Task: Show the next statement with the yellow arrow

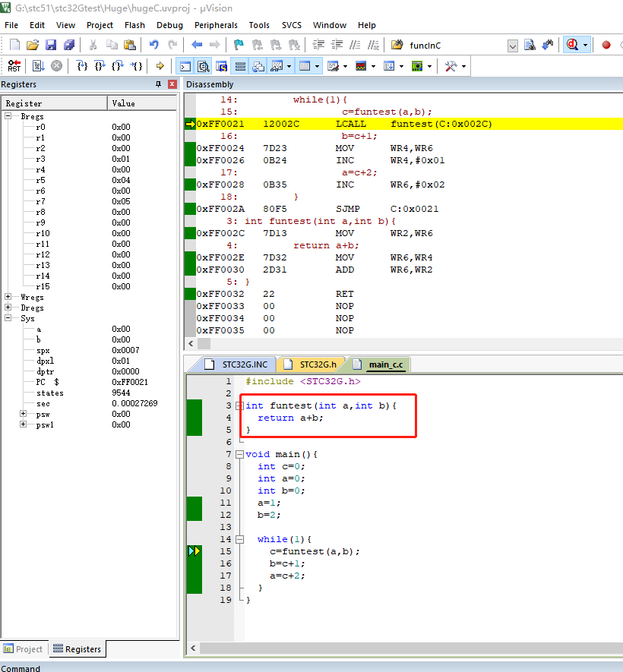Action: click(160, 66)
